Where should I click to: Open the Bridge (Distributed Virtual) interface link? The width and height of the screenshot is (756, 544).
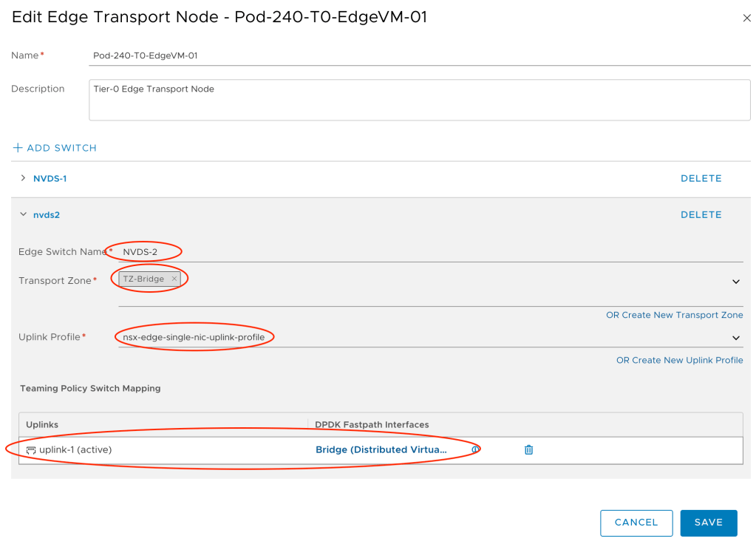381,449
